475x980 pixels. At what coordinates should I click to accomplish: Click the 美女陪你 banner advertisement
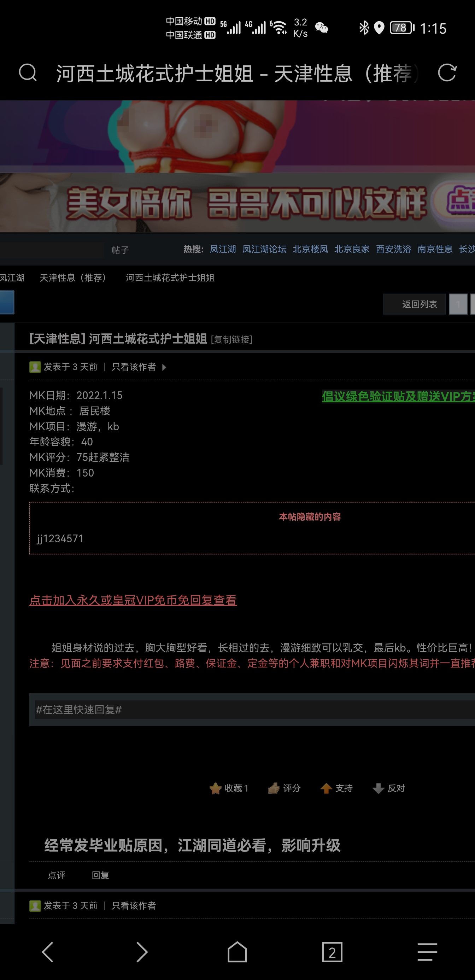pyautogui.click(x=237, y=202)
